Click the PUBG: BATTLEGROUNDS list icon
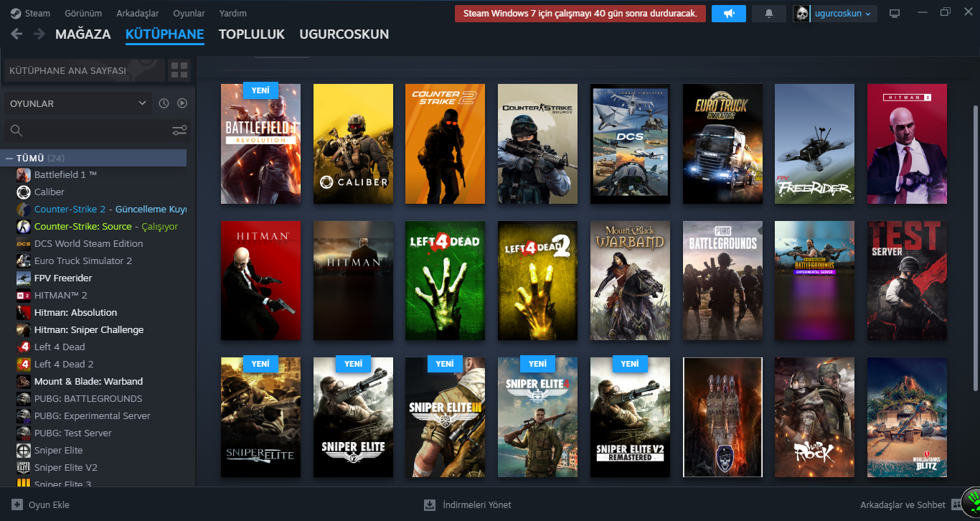Viewport: 980px width, 521px height. coord(23,398)
